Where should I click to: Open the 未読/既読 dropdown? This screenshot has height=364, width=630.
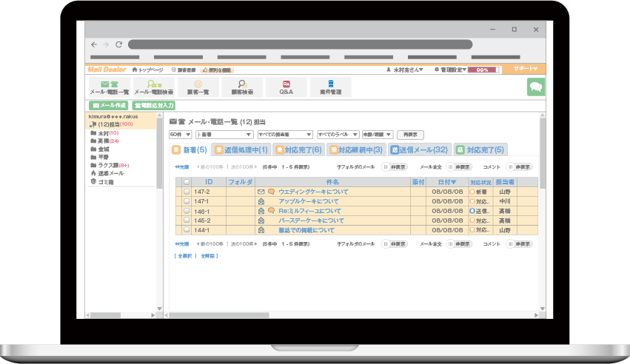378,135
